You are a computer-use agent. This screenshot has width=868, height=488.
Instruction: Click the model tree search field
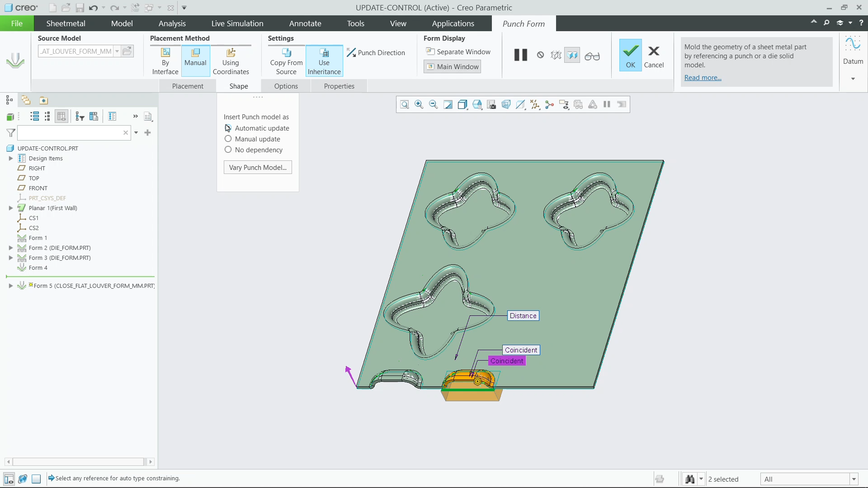[70, 133]
